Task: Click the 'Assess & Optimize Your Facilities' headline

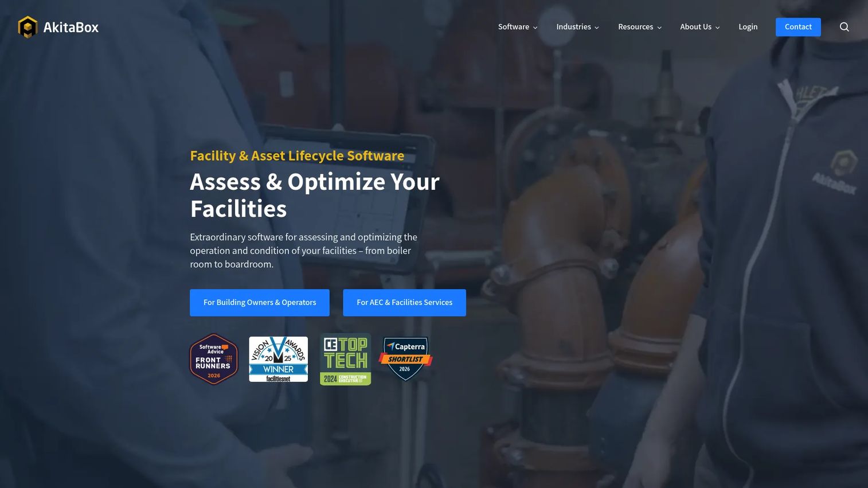Action: tap(315, 196)
